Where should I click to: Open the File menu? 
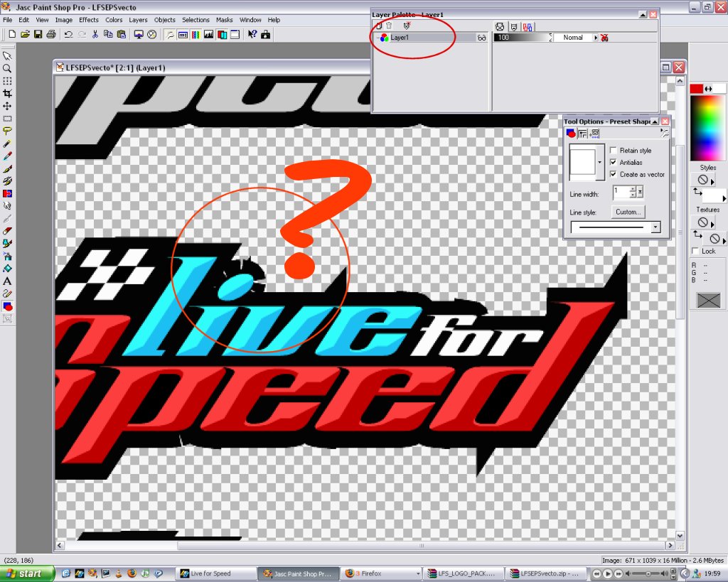pyautogui.click(x=7, y=20)
